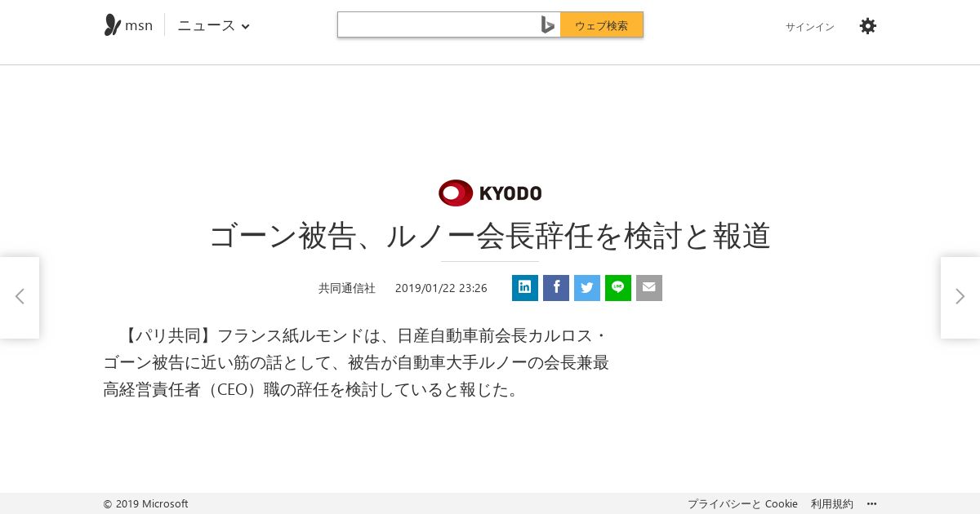Click the Bing logo icon in search box
The height and width of the screenshot is (514, 980).
click(x=548, y=25)
